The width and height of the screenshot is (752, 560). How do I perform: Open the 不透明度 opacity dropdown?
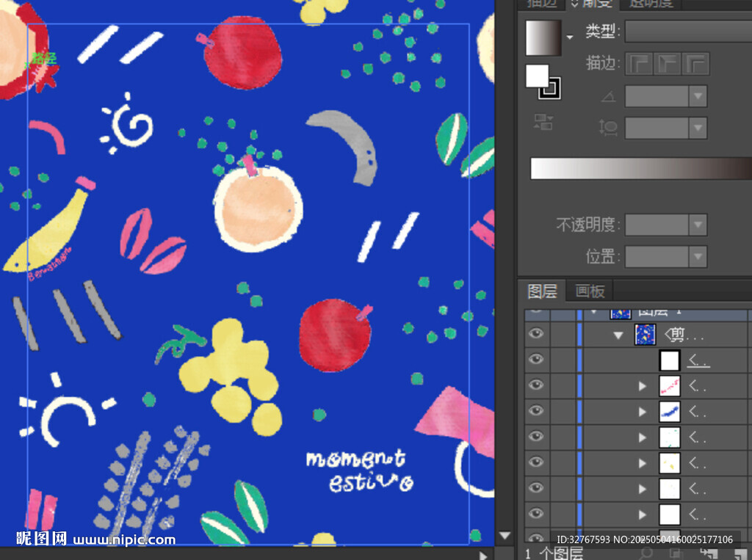click(697, 225)
